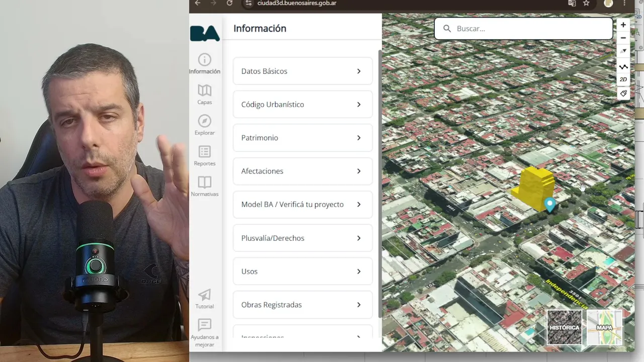Bookmark this page with the star icon
This screenshot has height=362, width=644.
tap(586, 3)
